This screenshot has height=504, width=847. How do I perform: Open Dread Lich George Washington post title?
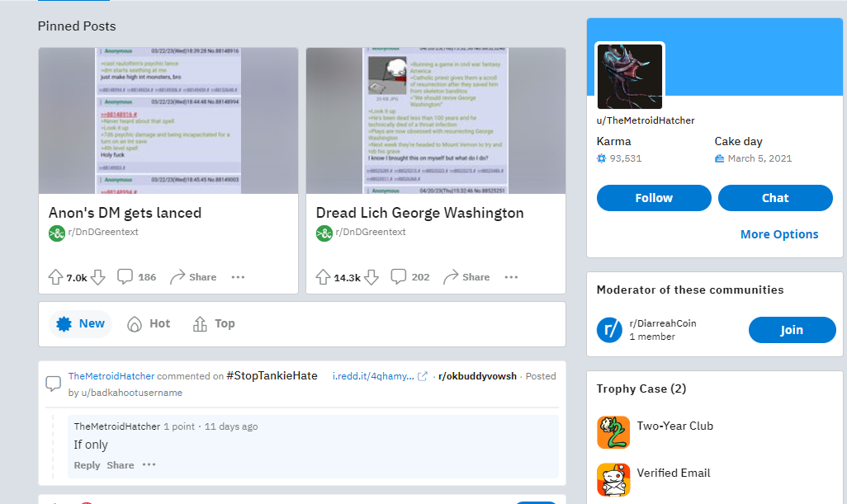pos(419,213)
